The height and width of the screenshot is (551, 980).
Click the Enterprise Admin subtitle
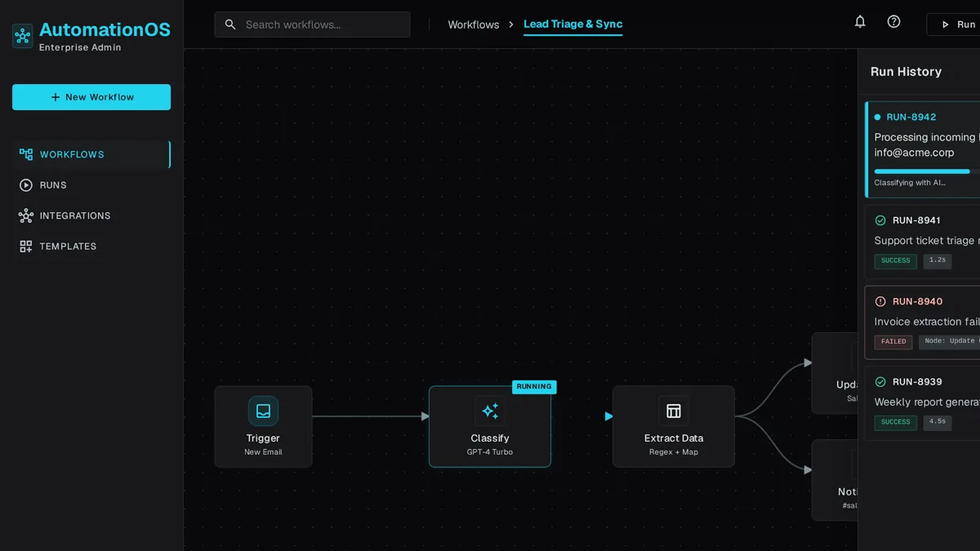80,47
